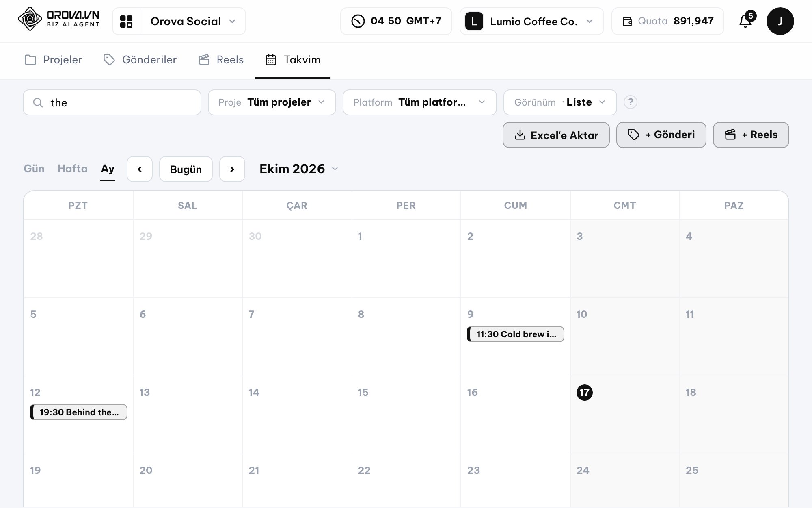Select the Takvim tab
This screenshot has width=812, height=508.
point(292,60)
